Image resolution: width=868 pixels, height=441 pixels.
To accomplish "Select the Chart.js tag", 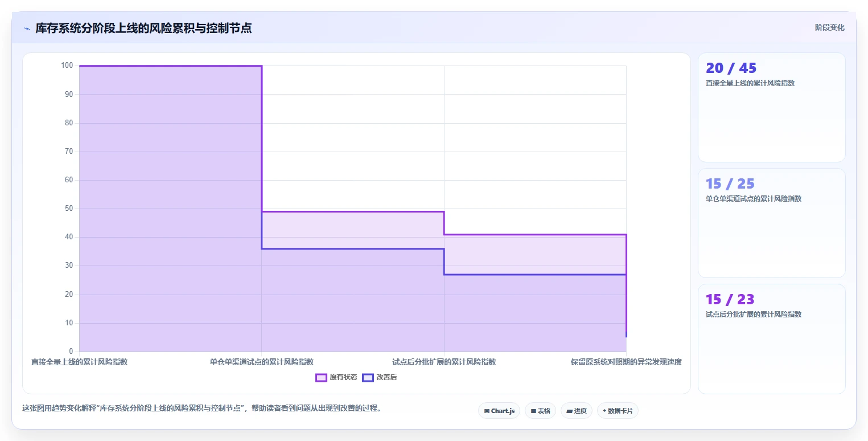I will [499, 411].
